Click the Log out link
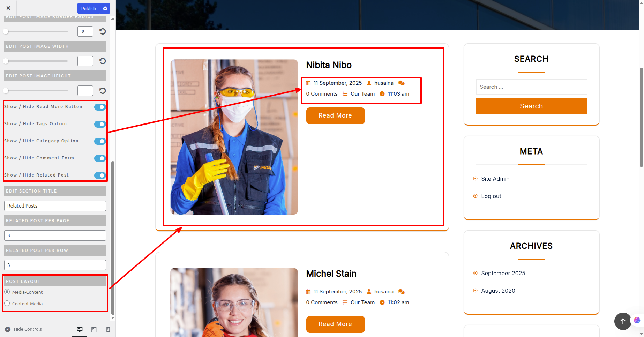Viewport: 644px width, 337px height. coord(491,196)
